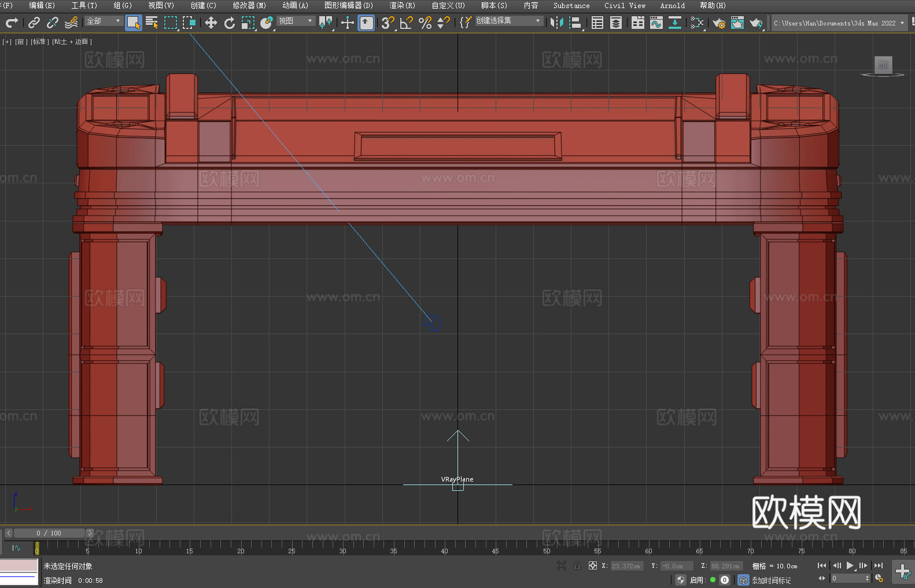
Task: Click the Align tool icon
Action: click(x=575, y=23)
